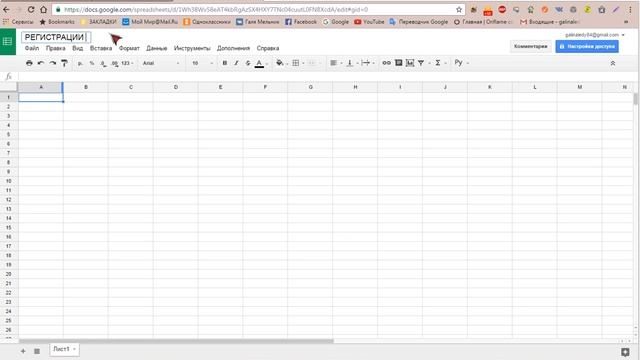Open the YouTube bookmark
This screenshot has height=360, width=640.
[x=369, y=22]
